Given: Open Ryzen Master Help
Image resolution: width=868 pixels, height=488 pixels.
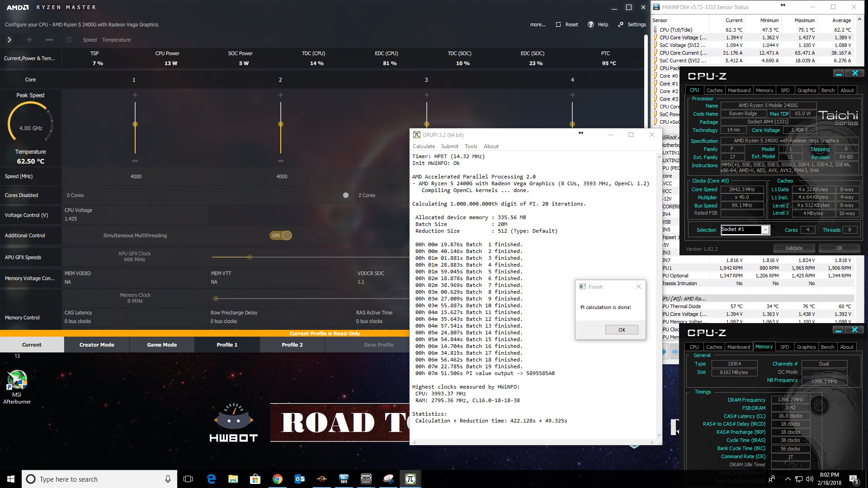Looking at the screenshot, I should 598,24.
